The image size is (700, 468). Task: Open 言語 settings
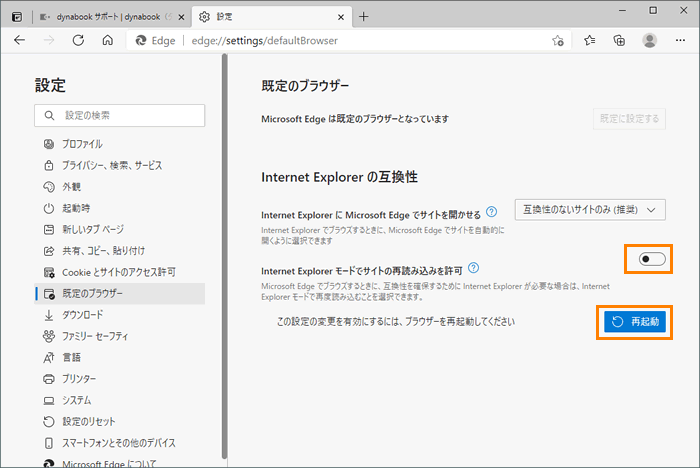(x=120, y=358)
